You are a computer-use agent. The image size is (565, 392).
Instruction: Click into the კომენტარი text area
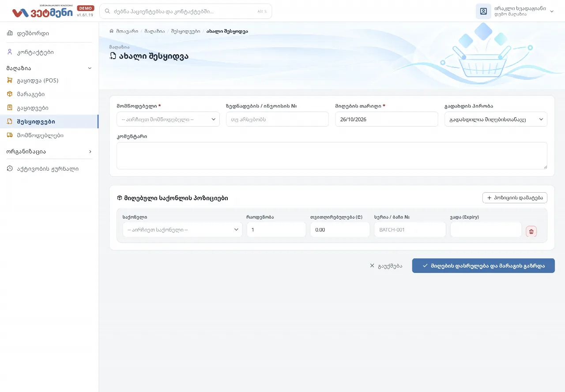pyautogui.click(x=332, y=155)
